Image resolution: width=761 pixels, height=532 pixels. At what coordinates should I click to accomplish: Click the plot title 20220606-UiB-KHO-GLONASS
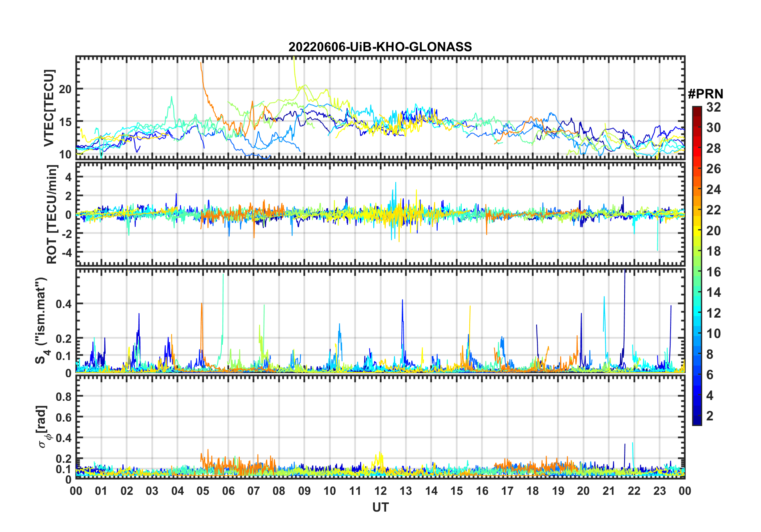(x=380, y=47)
